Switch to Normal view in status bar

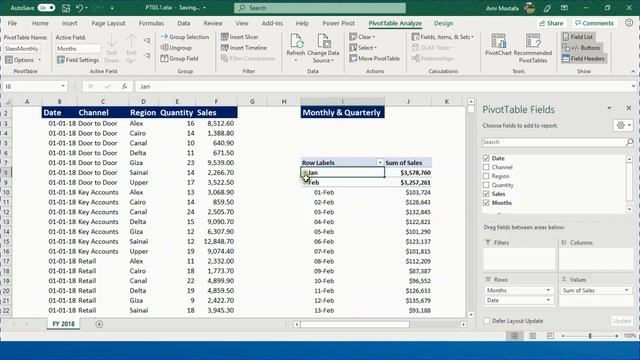pyautogui.click(x=514, y=336)
